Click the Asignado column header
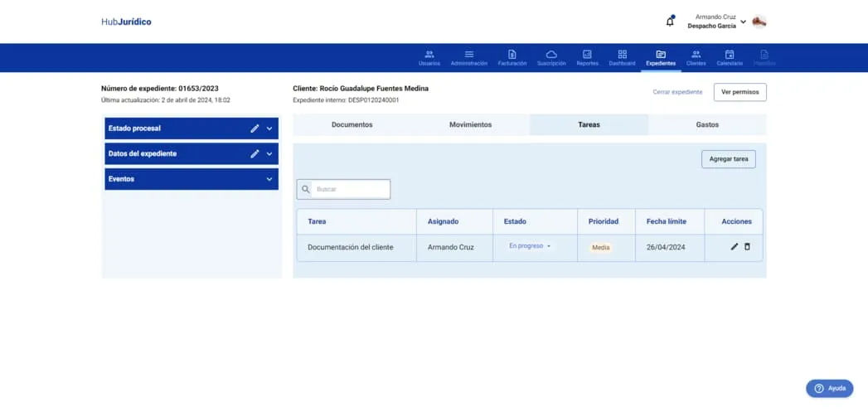The image size is (868, 412). click(443, 221)
